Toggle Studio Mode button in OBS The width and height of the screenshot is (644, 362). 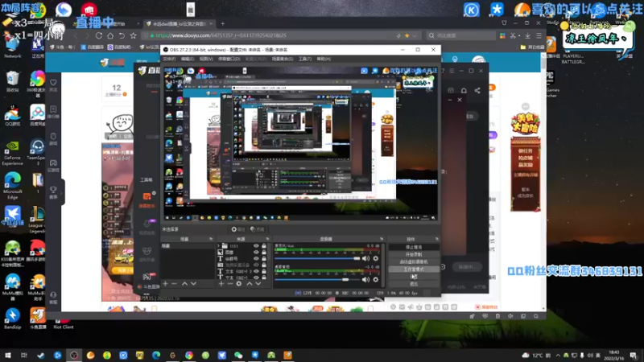click(x=414, y=269)
